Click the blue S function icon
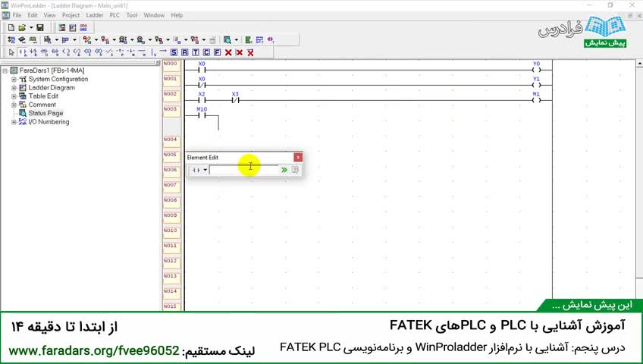This screenshot has height=364, width=643. 174,52
